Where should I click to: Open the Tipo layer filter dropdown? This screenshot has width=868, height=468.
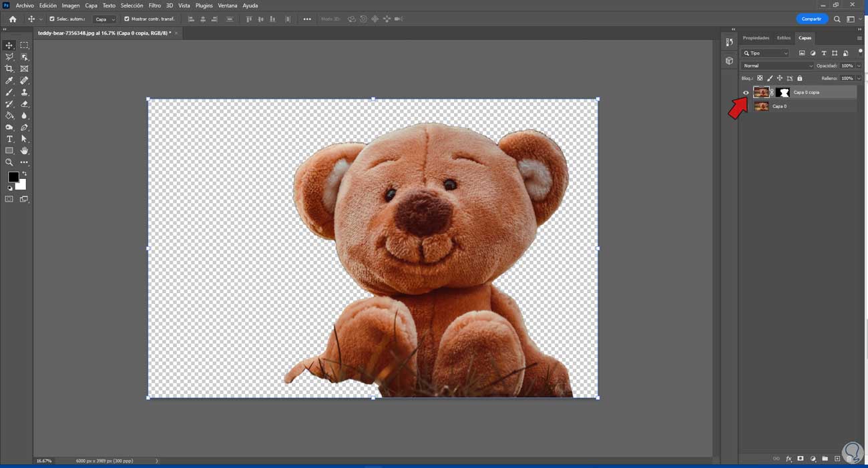tap(765, 53)
